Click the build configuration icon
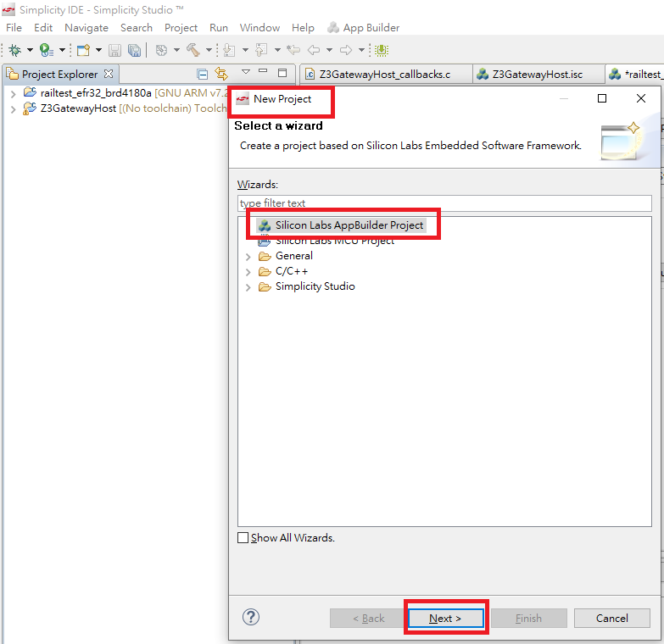 pyautogui.click(x=161, y=50)
